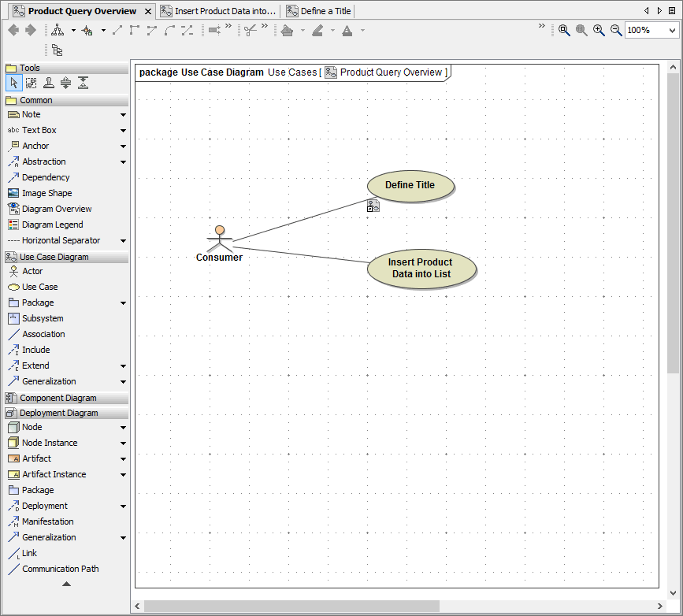The width and height of the screenshot is (683, 616).
Task: Click the quick diagram layout icon
Action: click(x=58, y=30)
